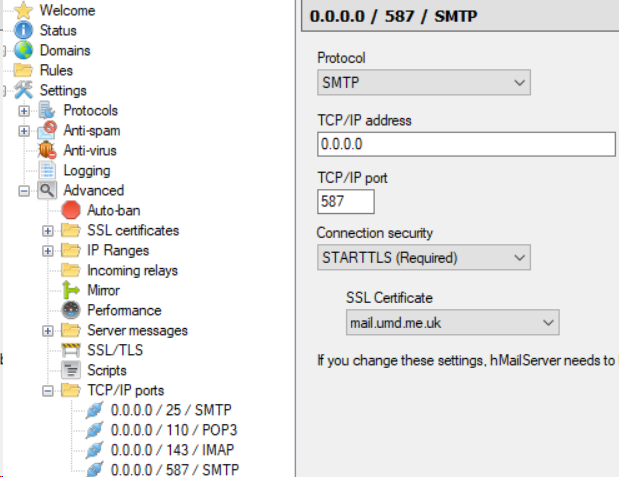Screen dimensions: 619x477
Task: Click the green Mirror arrow icon
Action: click(x=71, y=290)
